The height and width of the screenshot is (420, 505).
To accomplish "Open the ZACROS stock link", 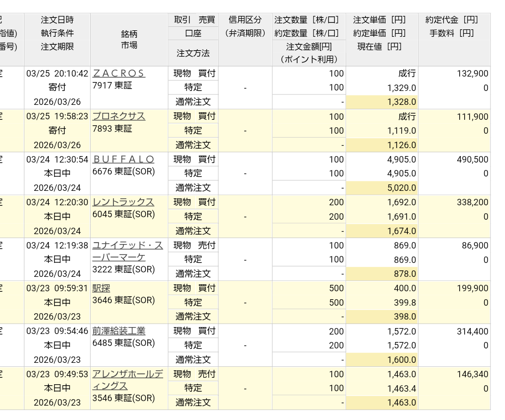I will 118,74.
